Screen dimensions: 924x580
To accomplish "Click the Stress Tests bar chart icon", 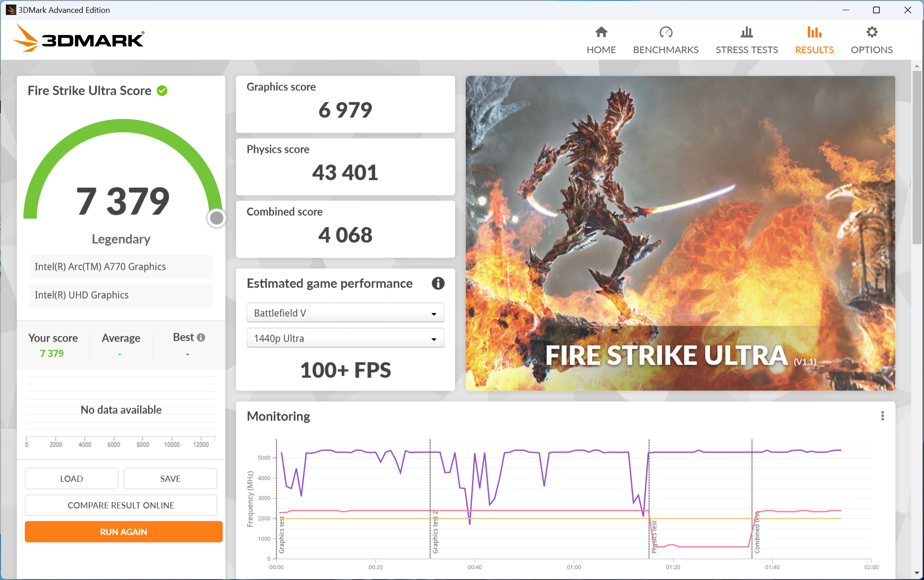I will coord(746,32).
